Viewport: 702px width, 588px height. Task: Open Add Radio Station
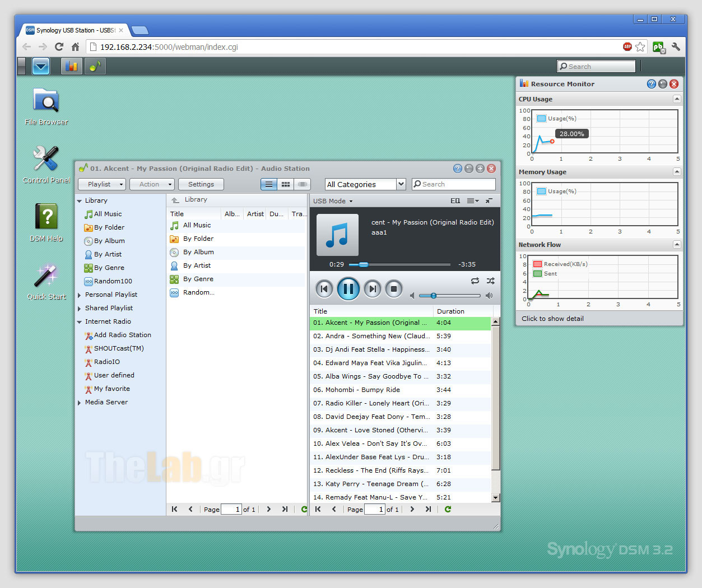click(118, 335)
